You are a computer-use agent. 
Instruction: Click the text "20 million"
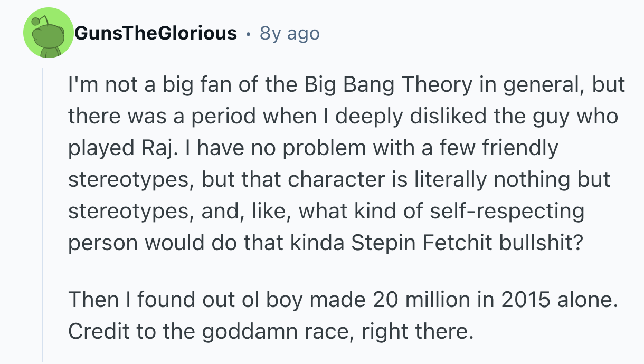(422, 300)
